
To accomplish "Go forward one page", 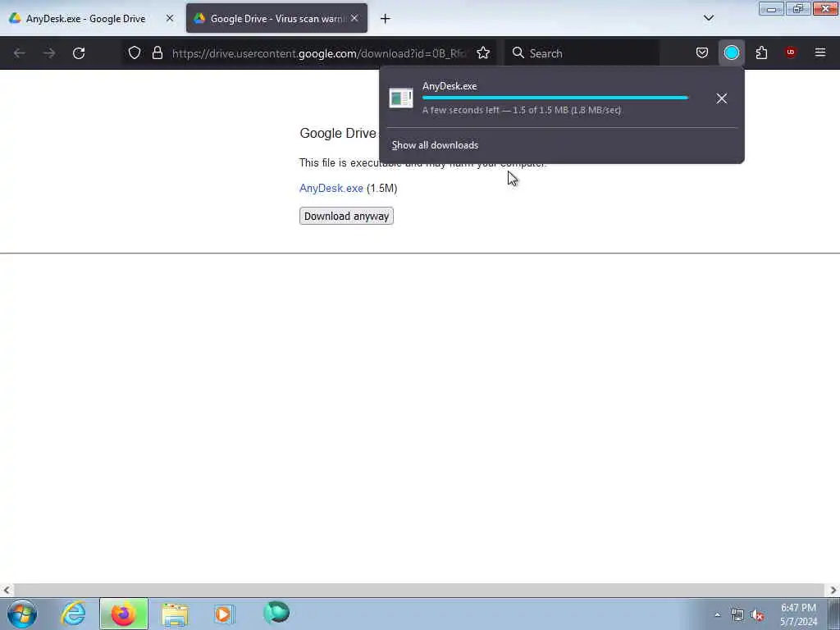I will [49, 53].
